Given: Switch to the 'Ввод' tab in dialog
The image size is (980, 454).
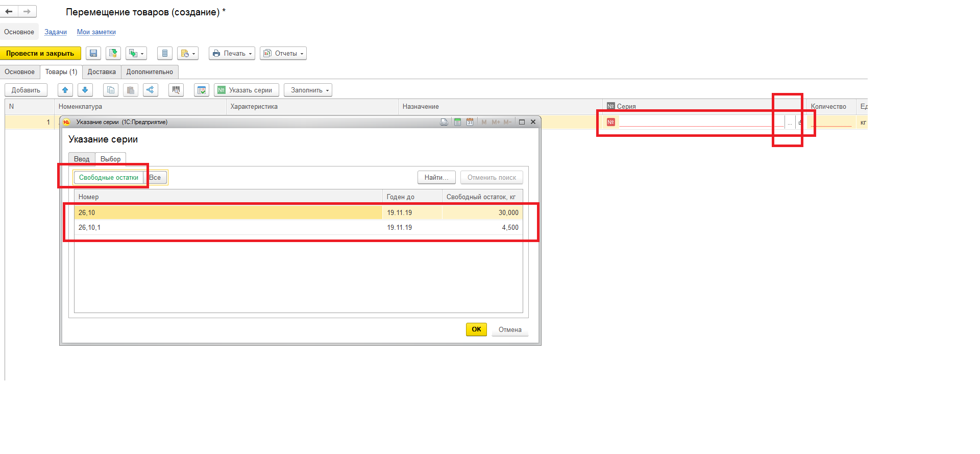Looking at the screenshot, I should 82,159.
